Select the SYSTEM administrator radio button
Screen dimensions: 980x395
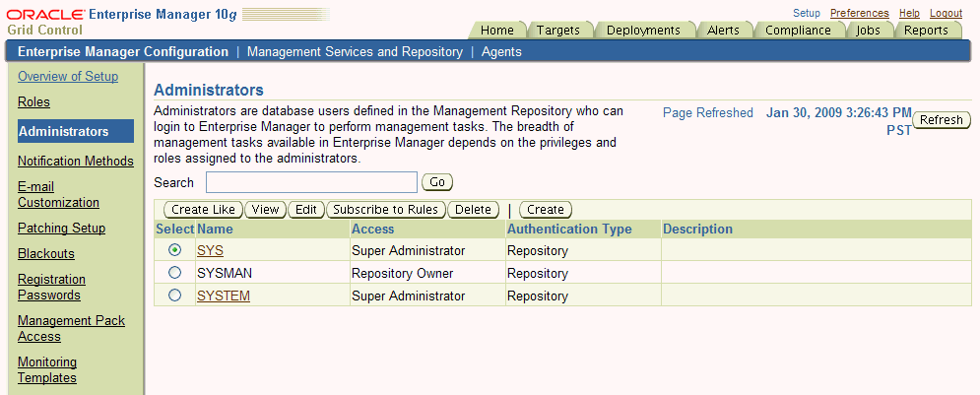coord(175,295)
